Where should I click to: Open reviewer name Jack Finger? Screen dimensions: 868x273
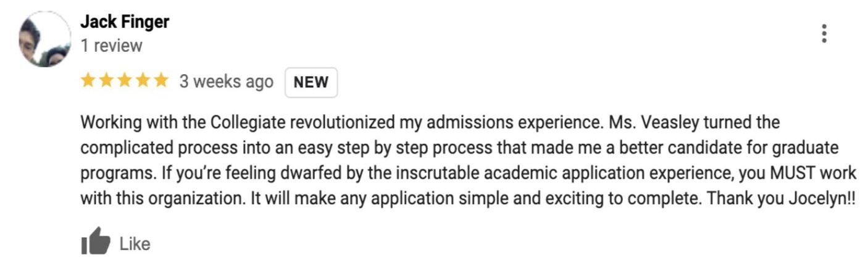(x=125, y=22)
